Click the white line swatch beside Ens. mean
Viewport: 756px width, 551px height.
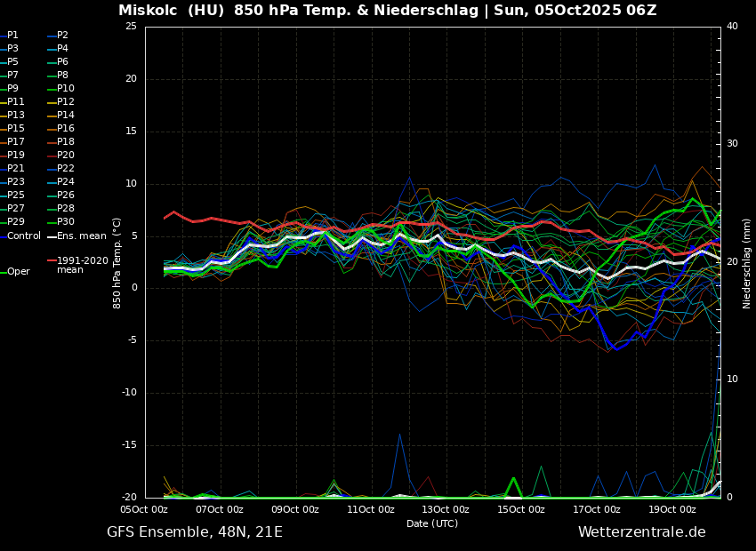[x=52, y=236]
